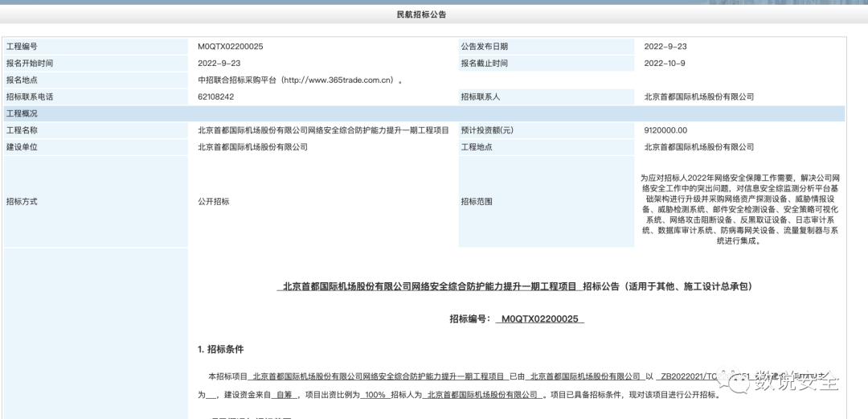Click the 1. 招标条件 section heading
Viewport: 868px width, 419px height.
coord(220,349)
